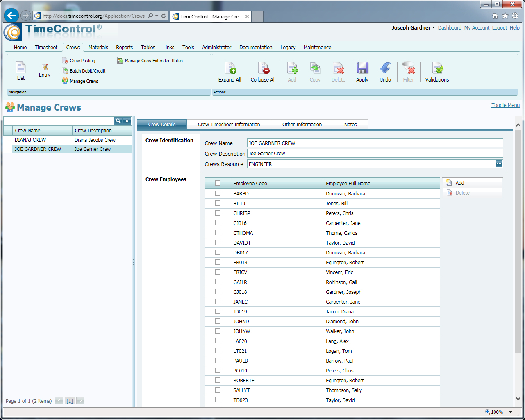Go to page 1 in pager
The height and width of the screenshot is (420, 525).
click(70, 401)
